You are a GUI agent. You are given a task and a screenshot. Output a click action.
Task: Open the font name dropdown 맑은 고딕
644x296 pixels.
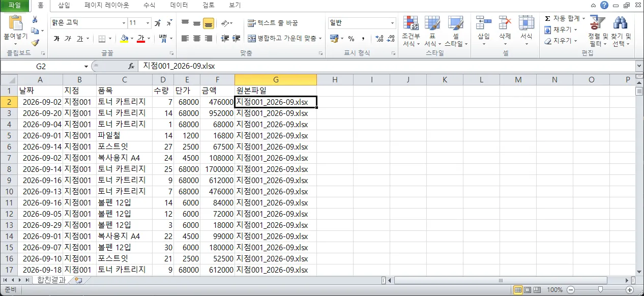(x=124, y=23)
